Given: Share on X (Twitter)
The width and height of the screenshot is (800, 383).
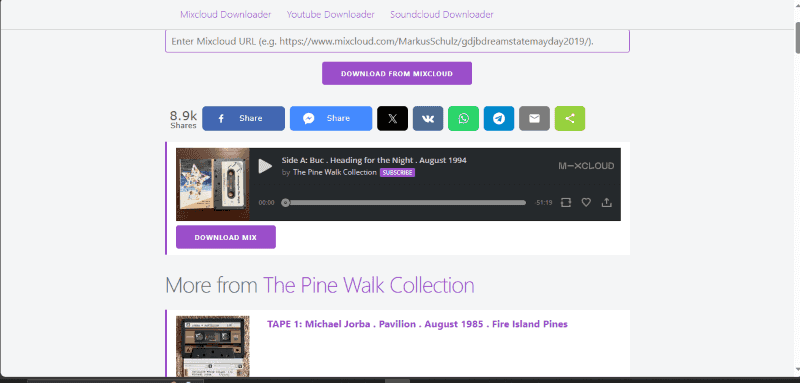Looking at the screenshot, I should 392,118.
